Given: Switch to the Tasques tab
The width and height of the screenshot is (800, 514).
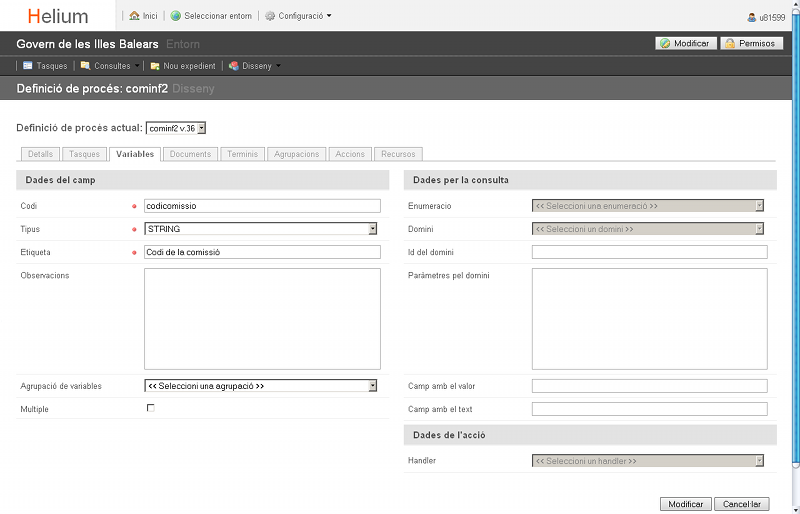Looking at the screenshot, I should tap(84, 154).
